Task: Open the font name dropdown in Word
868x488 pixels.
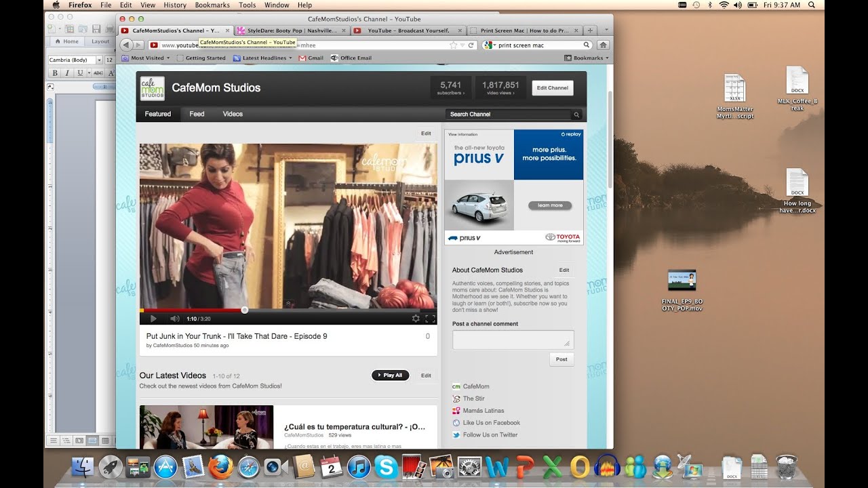Action: 99,60
